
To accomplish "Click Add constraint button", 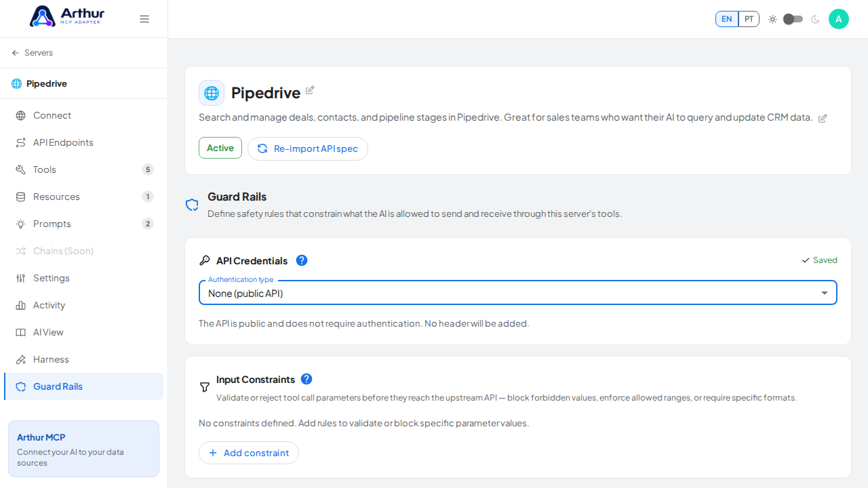I will (249, 453).
